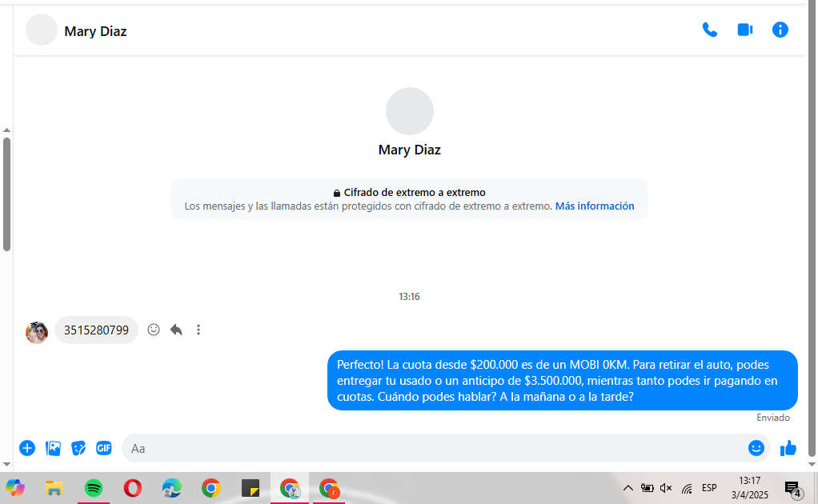Switch ESP keyboard language indicator
Screen dimensions: 818x504
click(709, 488)
